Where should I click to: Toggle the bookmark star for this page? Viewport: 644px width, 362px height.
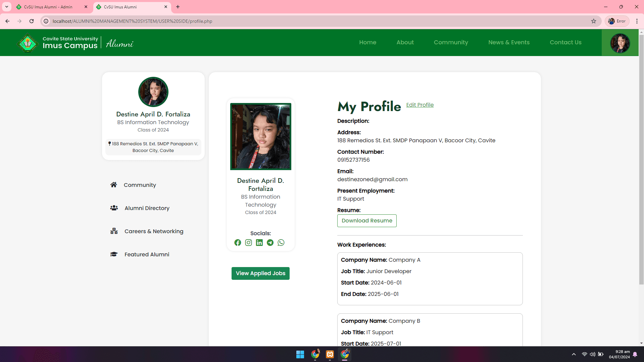click(x=594, y=21)
